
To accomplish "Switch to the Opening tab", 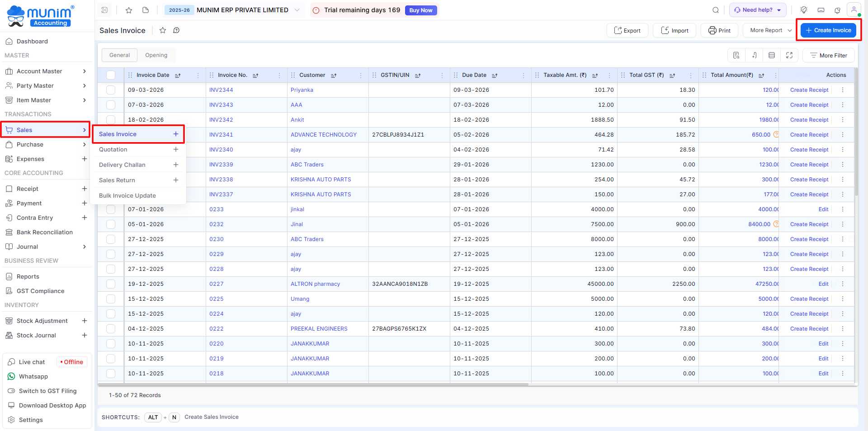I will point(156,55).
